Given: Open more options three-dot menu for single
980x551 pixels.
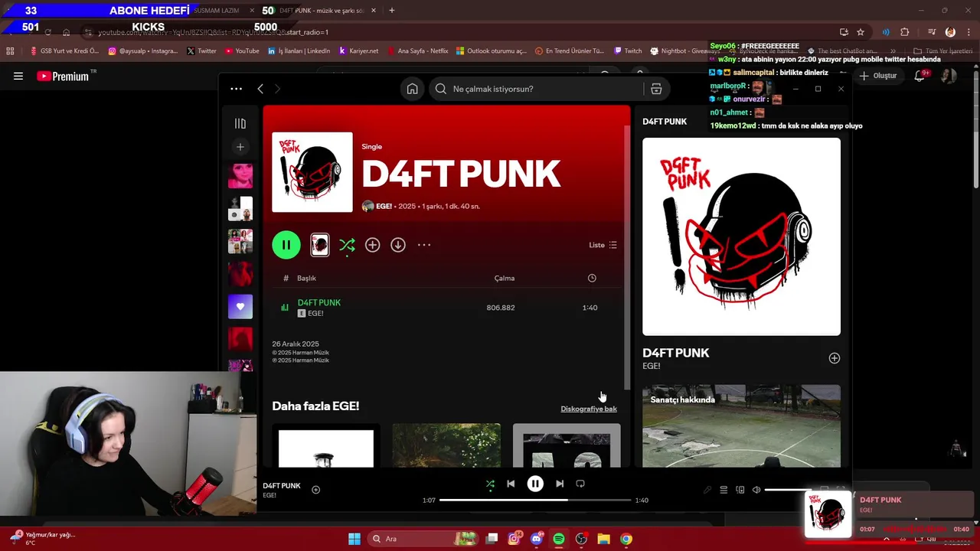Looking at the screenshot, I should coord(424,245).
